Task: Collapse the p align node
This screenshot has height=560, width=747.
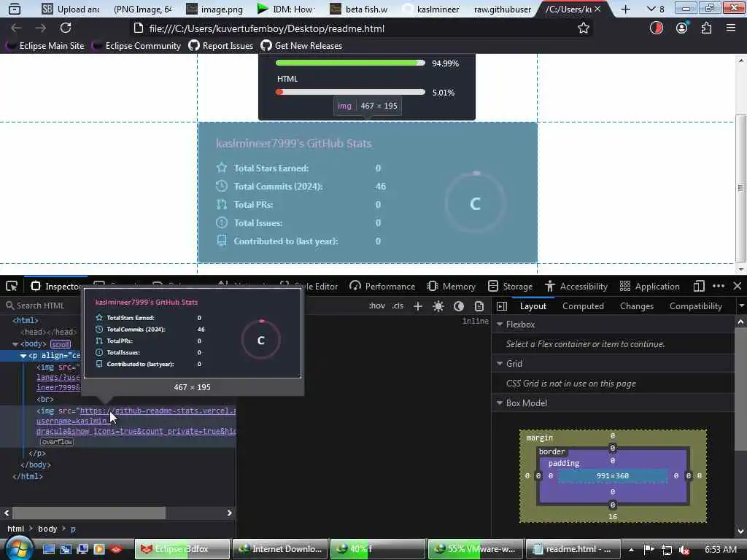Action: tap(23, 356)
